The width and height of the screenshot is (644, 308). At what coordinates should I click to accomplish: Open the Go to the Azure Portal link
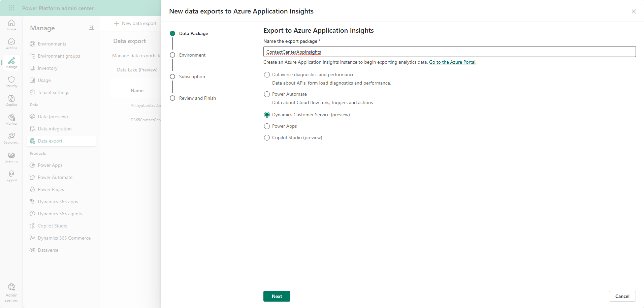pyautogui.click(x=452, y=62)
